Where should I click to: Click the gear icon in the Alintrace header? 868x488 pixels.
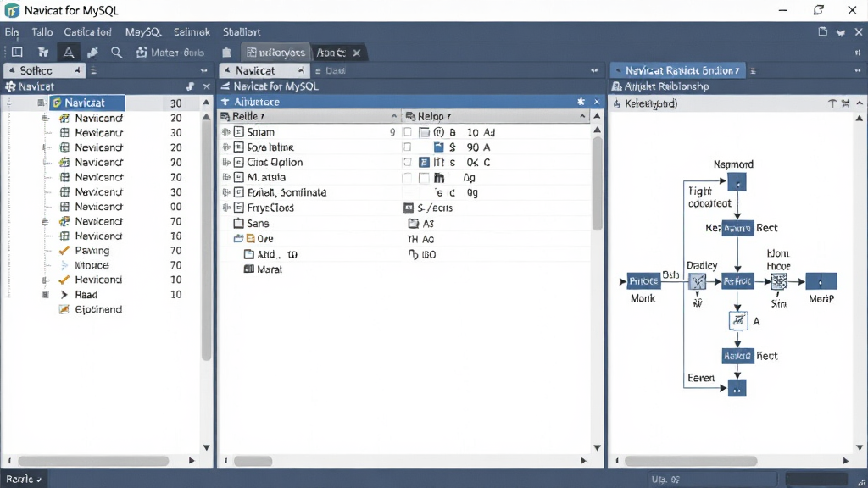coord(581,102)
